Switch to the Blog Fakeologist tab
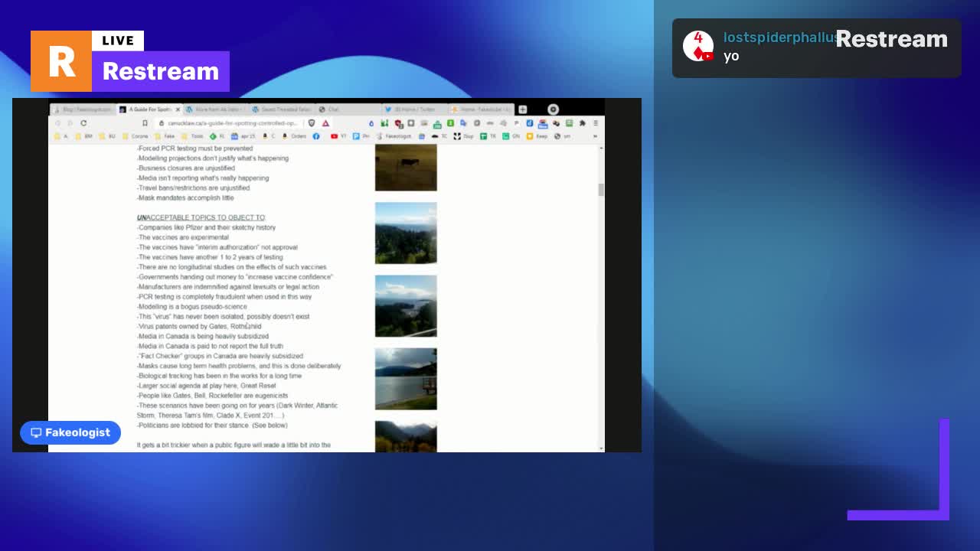The width and height of the screenshot is (980, 551). (x=83, y=109)
